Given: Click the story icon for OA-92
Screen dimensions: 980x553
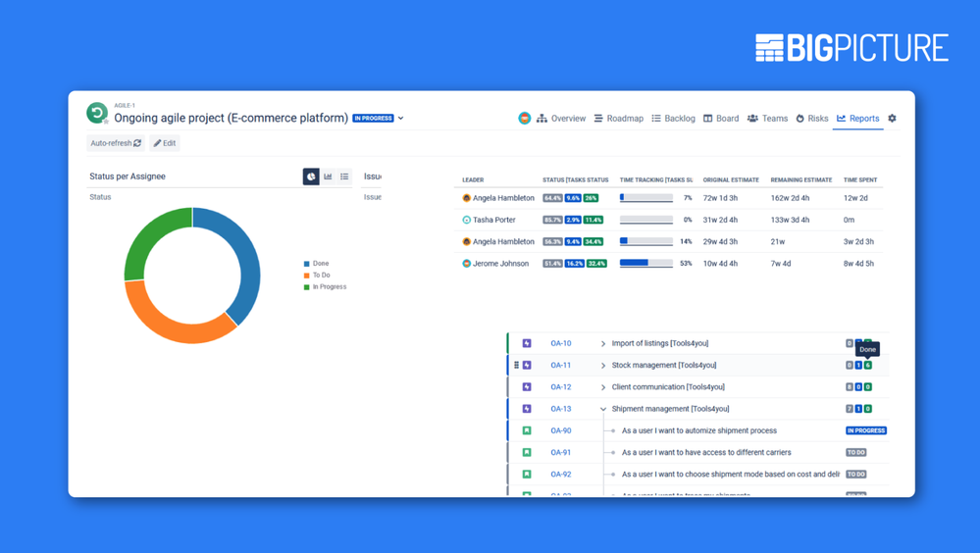Looking at the screenshot, I should coord(527,475).
